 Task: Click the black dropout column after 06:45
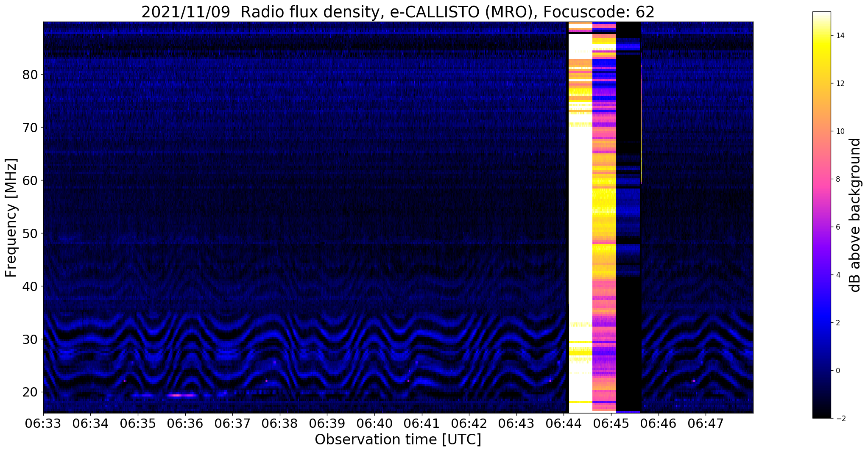(628, 217)
